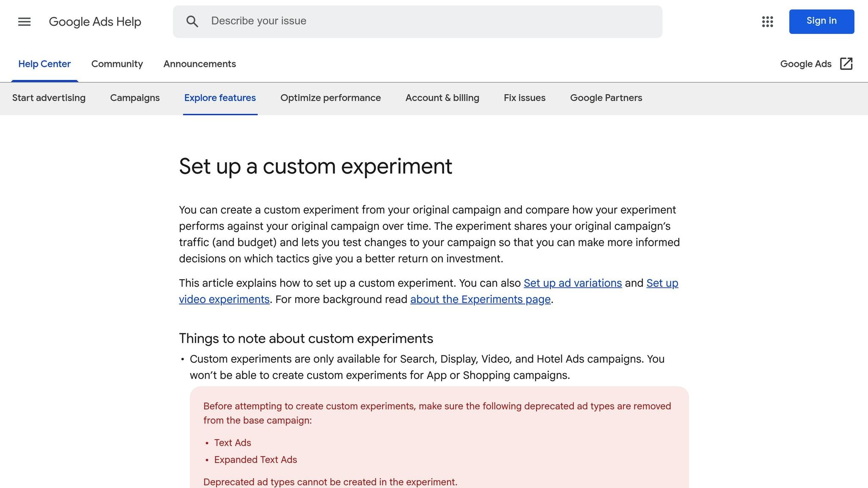Image resolution: width=868 pixels, height=488 pixels.
Task: Click the search magnifier icon
Action: 192,22
